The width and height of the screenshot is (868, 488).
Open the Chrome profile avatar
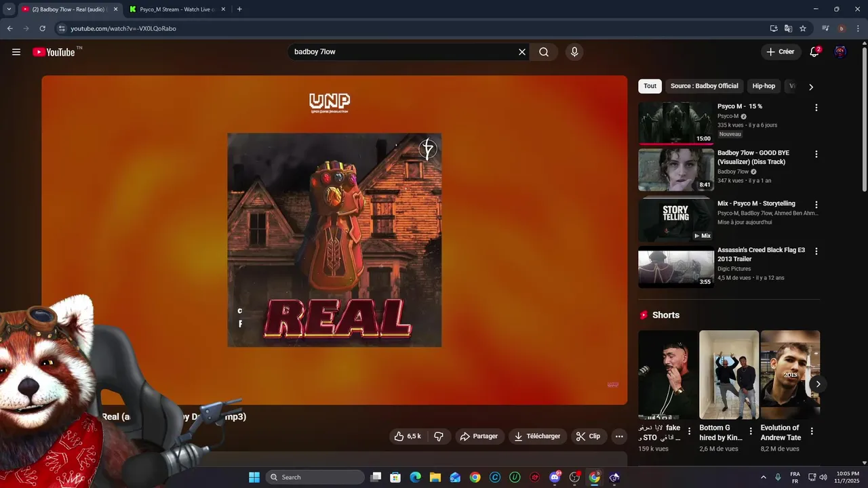842,28
